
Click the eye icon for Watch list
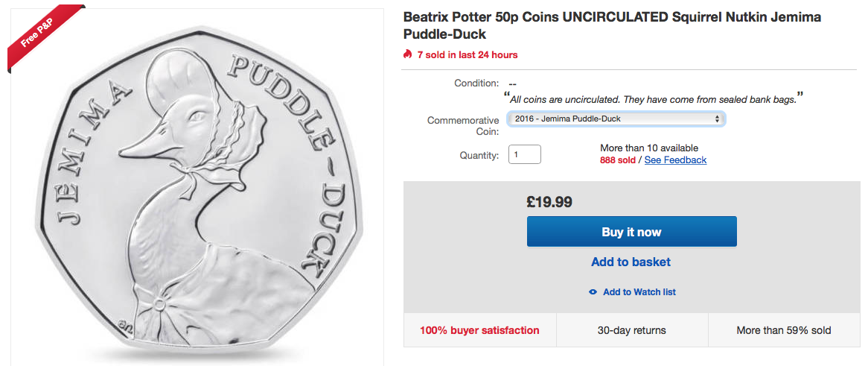(593, 292)
